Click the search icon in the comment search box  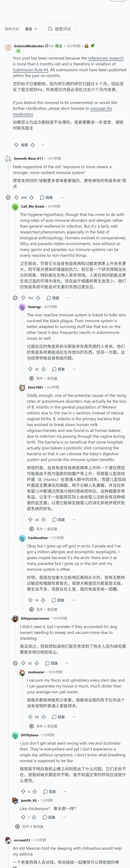[x=50, y=29]
